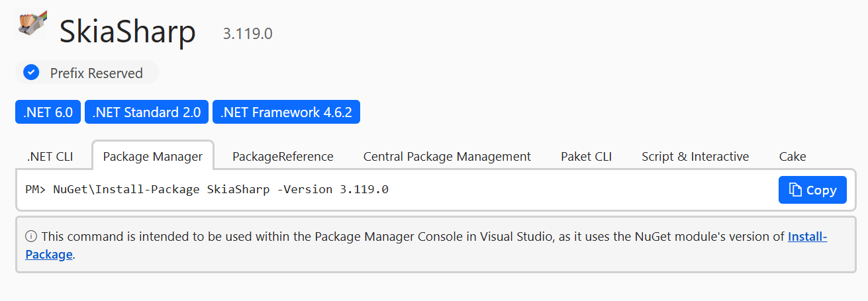Click the .NET 6.0 framework badge
The image size is (868, 301).
pyautogui.click(x=48, y=112)
